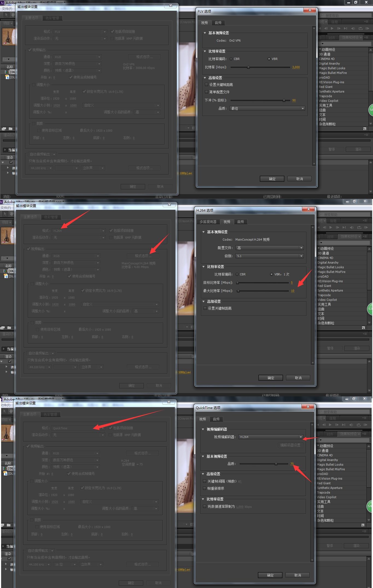Open 级别 5.1 dropdown in H.264 选项
373x588 pixels.
click(269, 256)
